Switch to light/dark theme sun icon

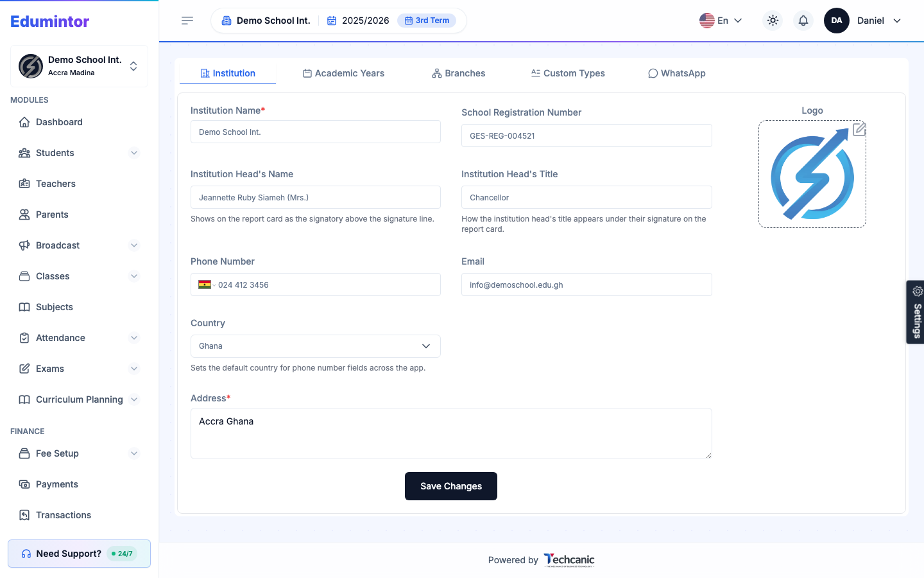[773, 21]
